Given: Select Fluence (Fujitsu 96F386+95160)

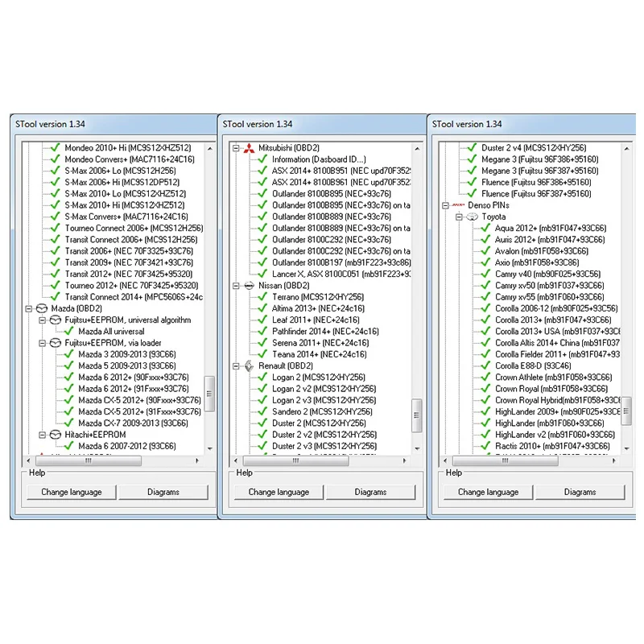Looking at the screenshot, I should (x=536, y=183).
